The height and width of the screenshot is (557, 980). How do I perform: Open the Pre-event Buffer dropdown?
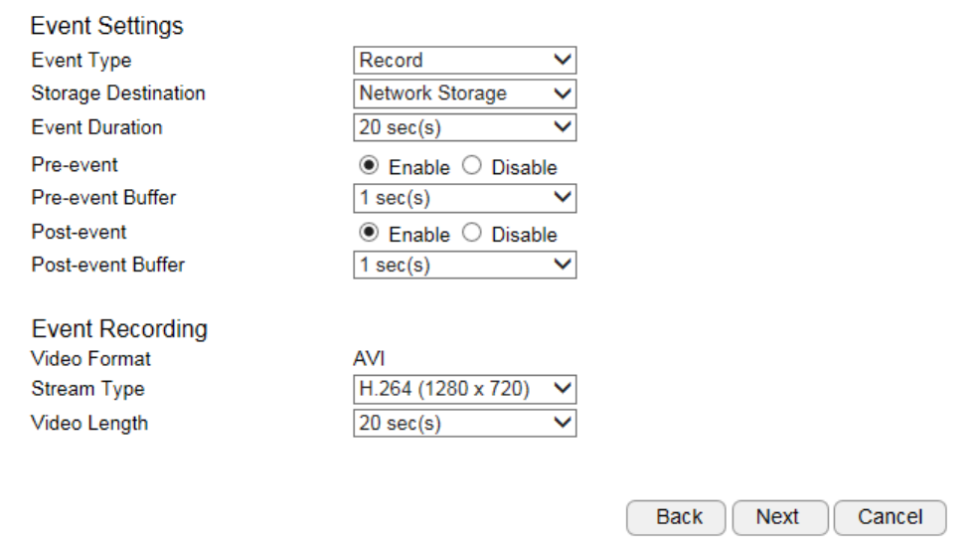tap(464, 198)
